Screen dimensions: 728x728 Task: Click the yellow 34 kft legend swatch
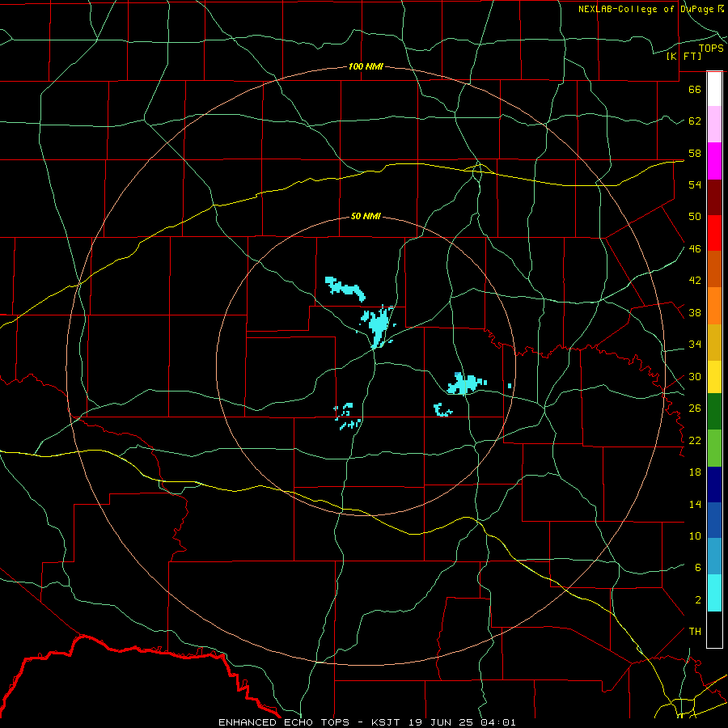coord(714,377)
